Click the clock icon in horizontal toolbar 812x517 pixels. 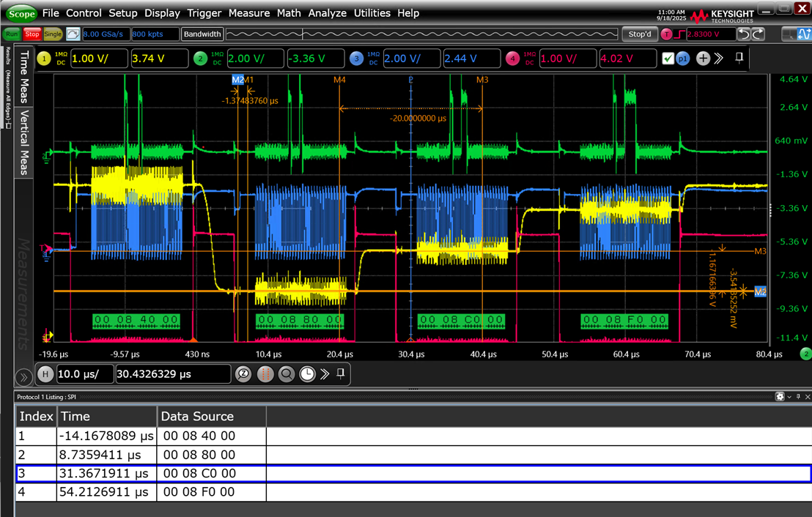[308, 373]
